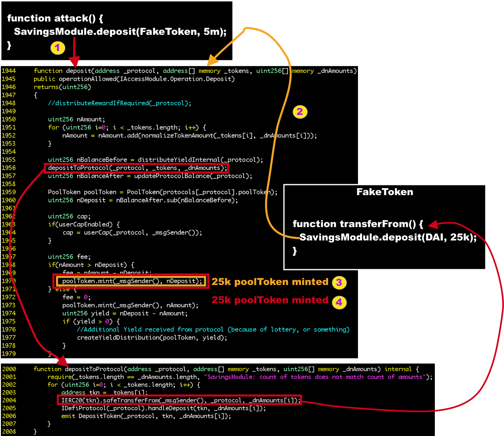This screenshot has height=436, width=504.
Task: Click "distributeYieldInternal(_protocol)" on line 1955
Action: [199, 160]
